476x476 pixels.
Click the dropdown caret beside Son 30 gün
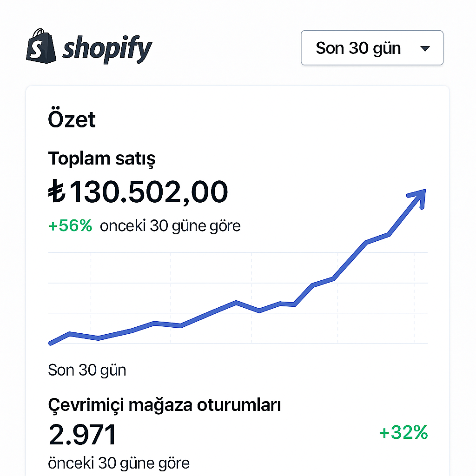click(x=426, y=47)
